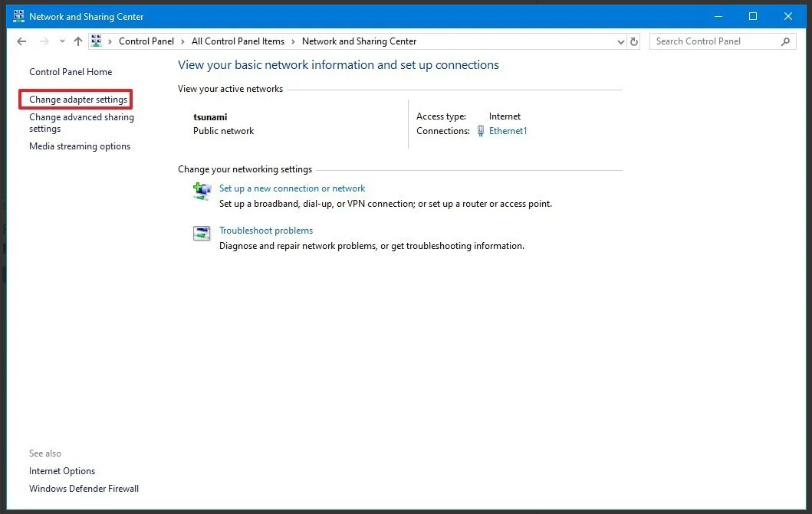Open Ethernet1 connection status link
The image size is (812, 514).
tap(508, 131)
